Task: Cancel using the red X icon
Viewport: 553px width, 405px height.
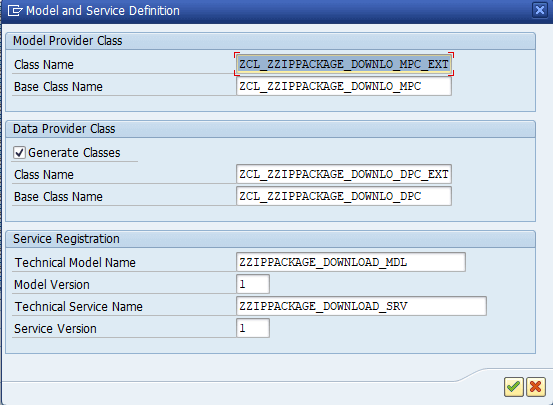Action: click(535, 387)
